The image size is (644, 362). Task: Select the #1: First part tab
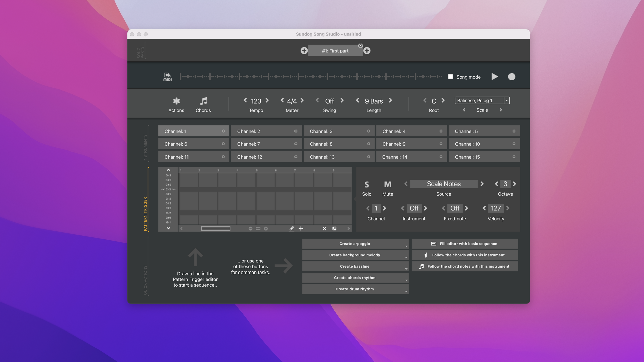coord(335,51)
